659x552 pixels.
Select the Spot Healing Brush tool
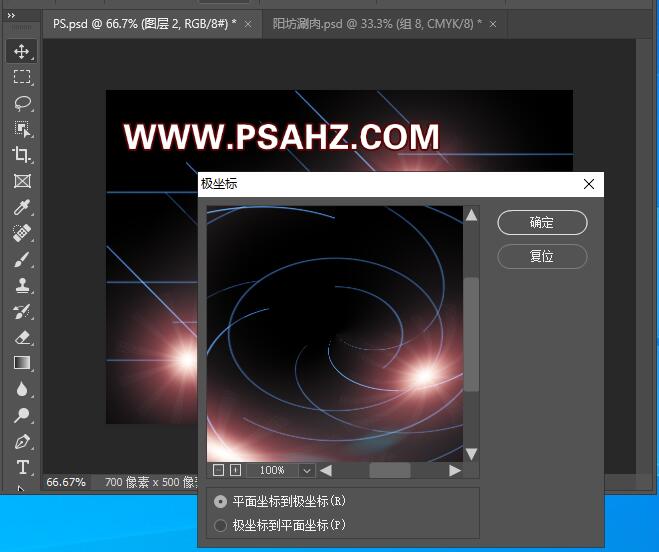21,233
